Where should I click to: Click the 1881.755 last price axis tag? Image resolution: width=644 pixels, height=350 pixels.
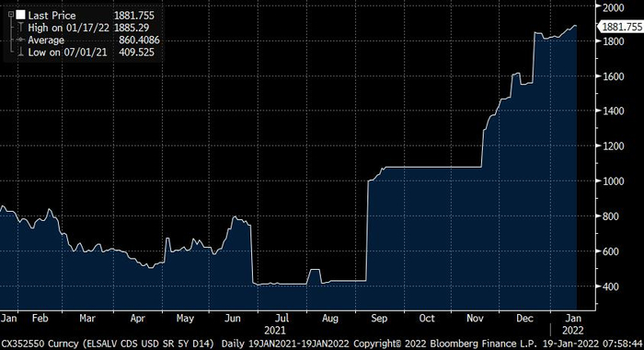click(621, 27)
